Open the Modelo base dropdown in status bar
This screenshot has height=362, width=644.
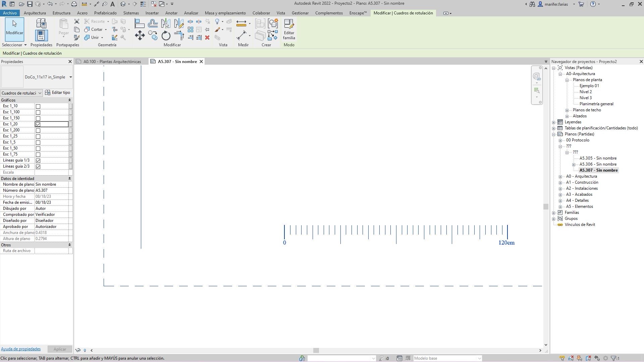pos(479,358)
